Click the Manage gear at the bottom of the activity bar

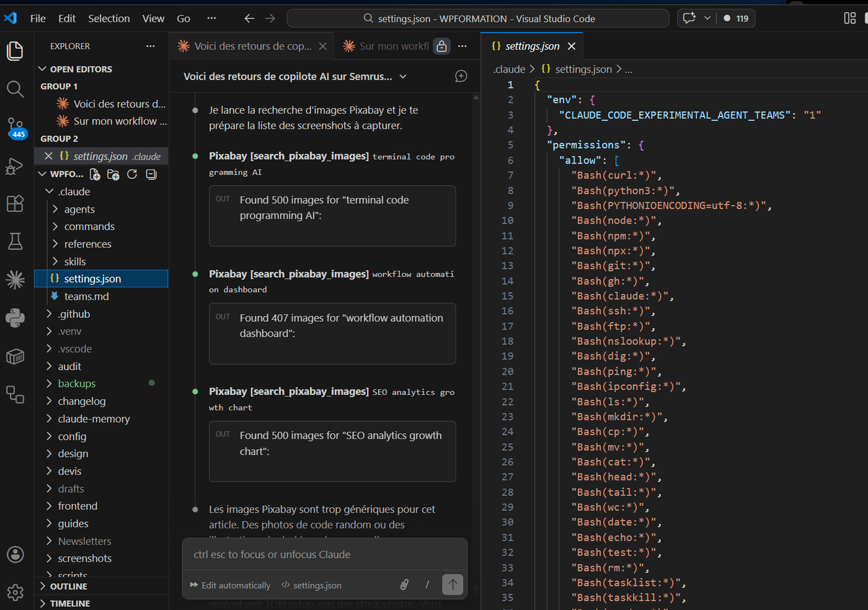(x=15, y=593)
